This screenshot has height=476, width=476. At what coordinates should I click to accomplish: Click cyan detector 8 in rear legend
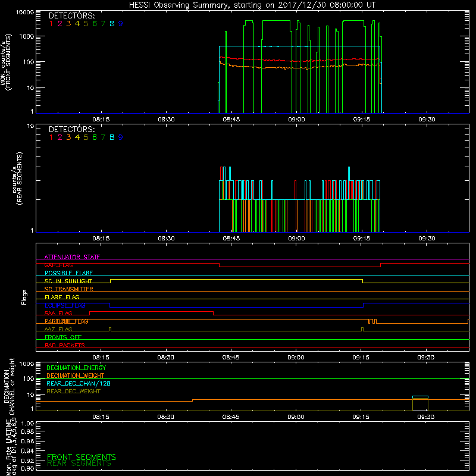click(112, 137)
